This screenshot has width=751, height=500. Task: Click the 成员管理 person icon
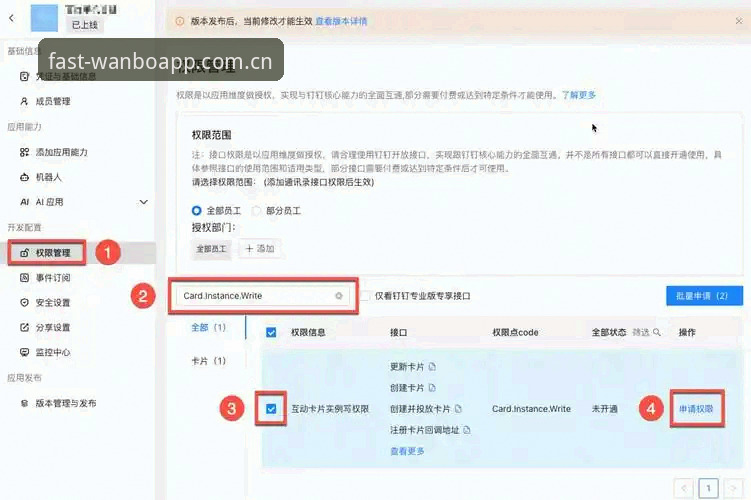coord(24,102)
